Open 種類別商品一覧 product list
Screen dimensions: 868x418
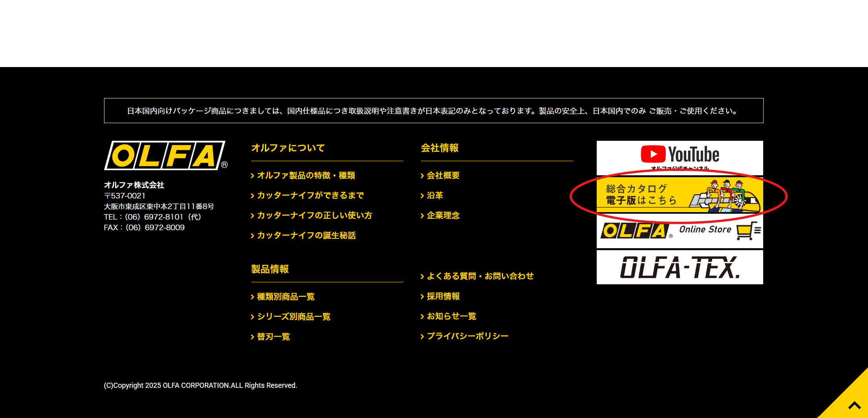(x=285, y=297)
